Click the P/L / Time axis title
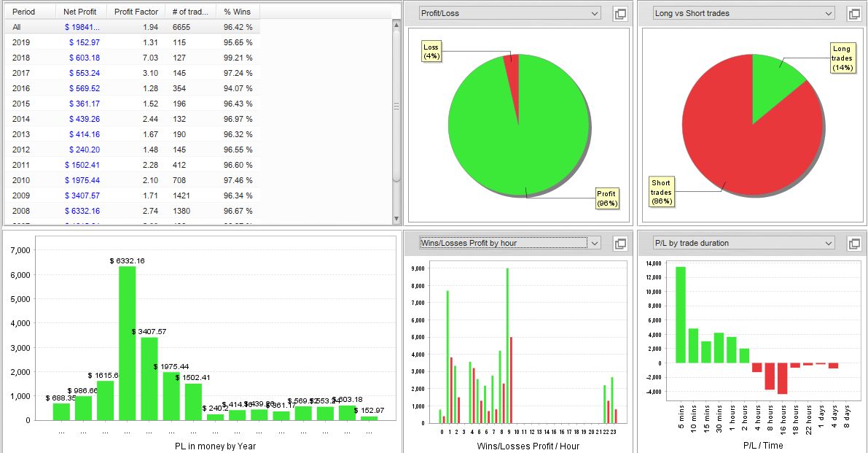The height and width of the screenshot is (453, 868). 763,445
